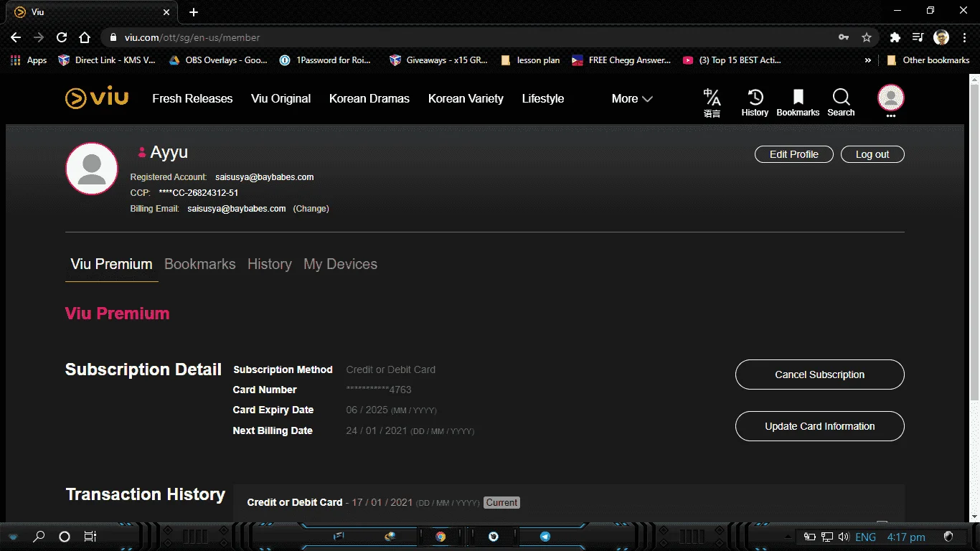This screenshot has width=980, height=551.
Task: Open Windows taskbar search
Action: click(x=39, y=537)
